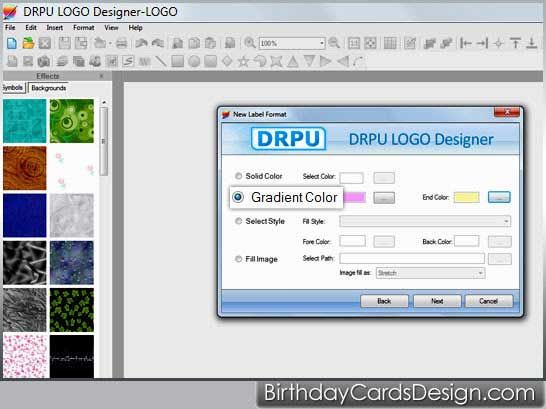Choose the green circles background thumbnail

point(72,121)
